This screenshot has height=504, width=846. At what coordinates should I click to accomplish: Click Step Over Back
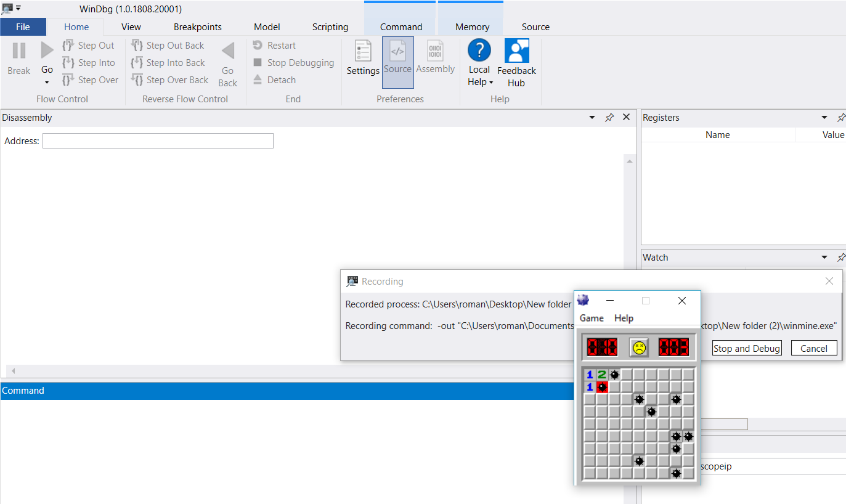[169, 80]
